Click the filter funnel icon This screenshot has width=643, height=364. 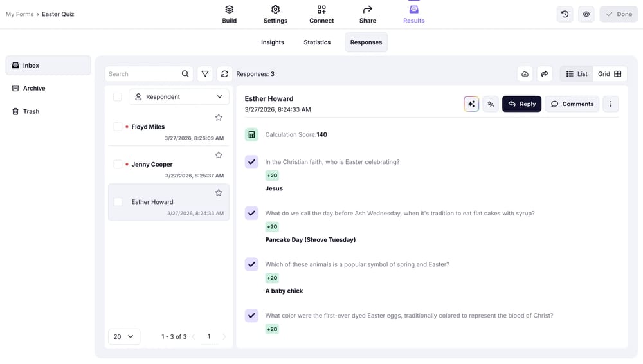pos(205,74)
